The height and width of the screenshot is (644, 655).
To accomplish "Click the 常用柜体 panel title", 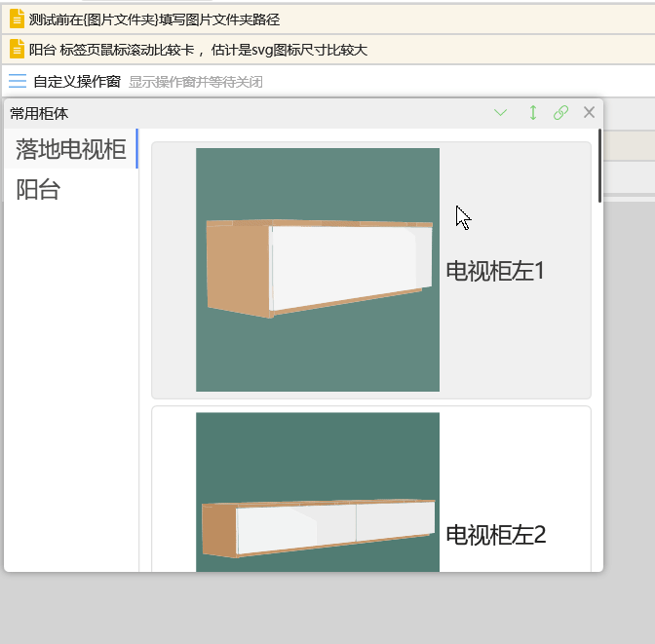I will pos(39,113).
